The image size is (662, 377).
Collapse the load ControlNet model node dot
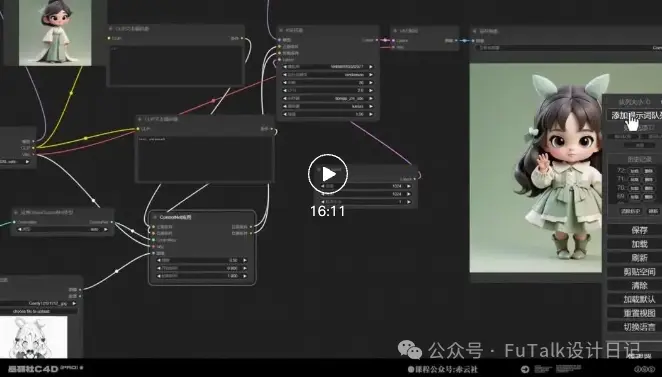coord(16,213)
